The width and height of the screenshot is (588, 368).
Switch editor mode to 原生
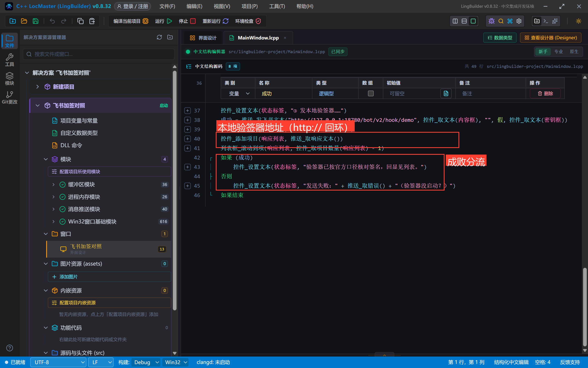[x=574, y=52]
